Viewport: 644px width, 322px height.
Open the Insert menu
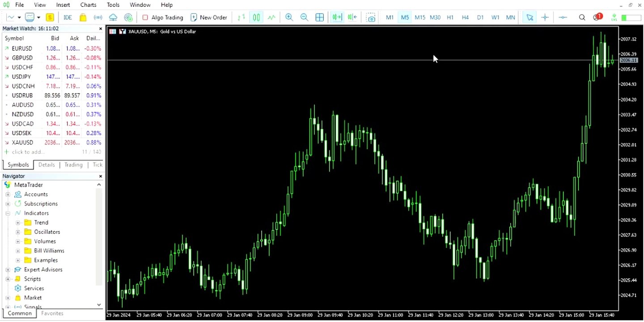[x=63, y=5]
